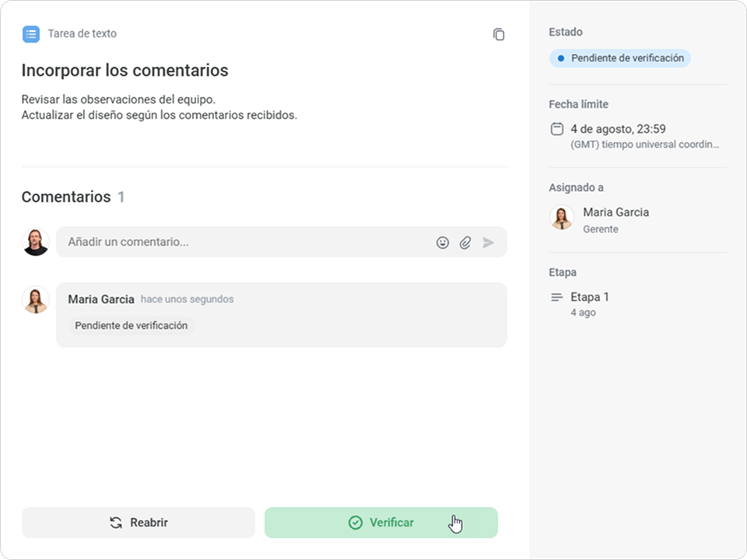This screenshot has width=747, height=560.
Task: Click Maria Garcia's avatar beside her comment
Action: tap(36, 300)
